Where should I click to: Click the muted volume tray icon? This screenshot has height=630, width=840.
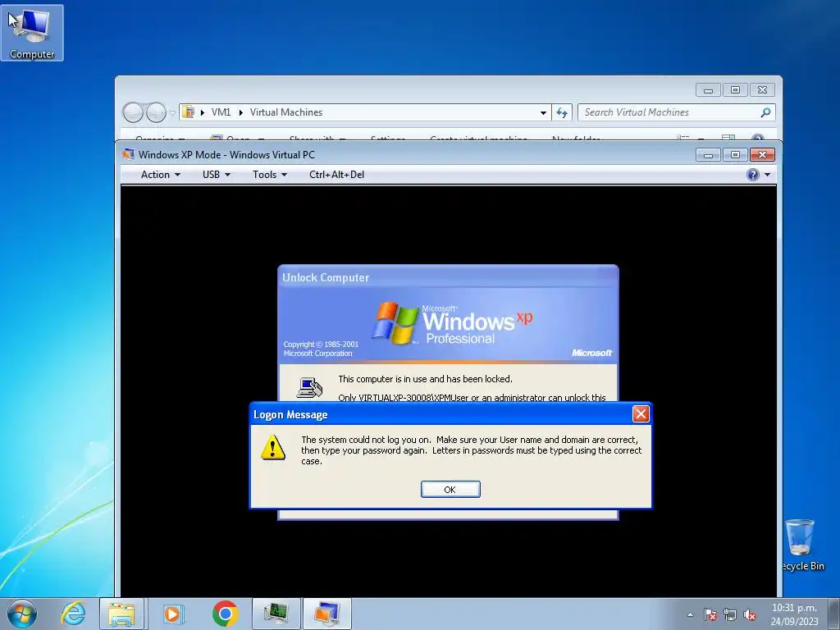[750, 614]
